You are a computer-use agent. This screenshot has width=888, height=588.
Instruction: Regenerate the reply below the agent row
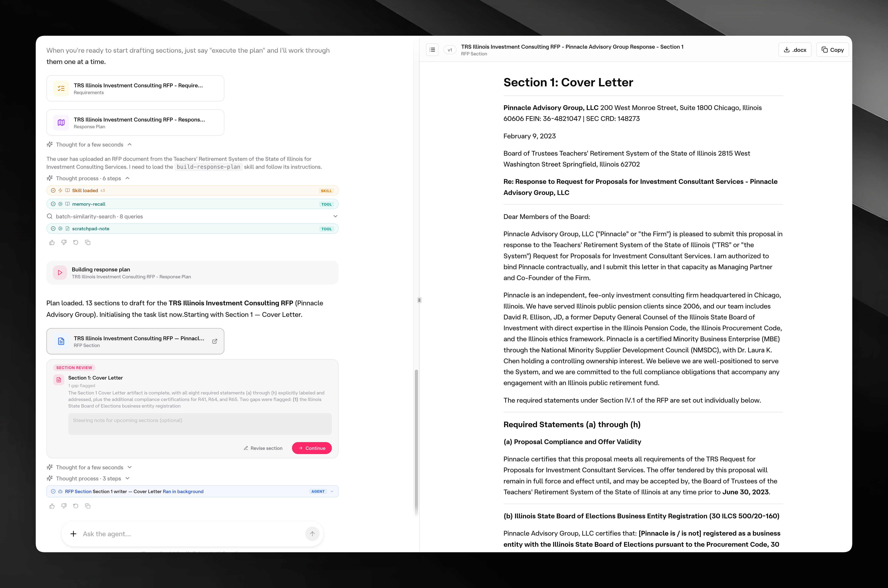(76, 506)
